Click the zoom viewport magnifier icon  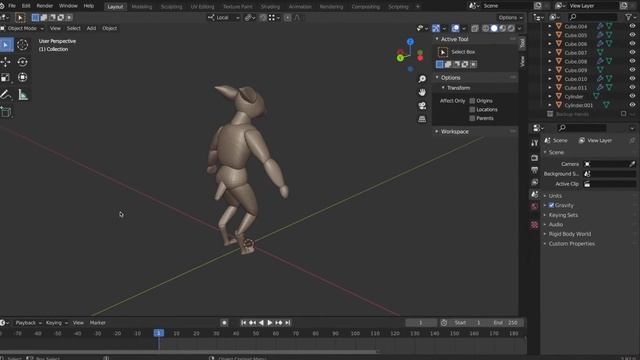(x=422, y=79)
